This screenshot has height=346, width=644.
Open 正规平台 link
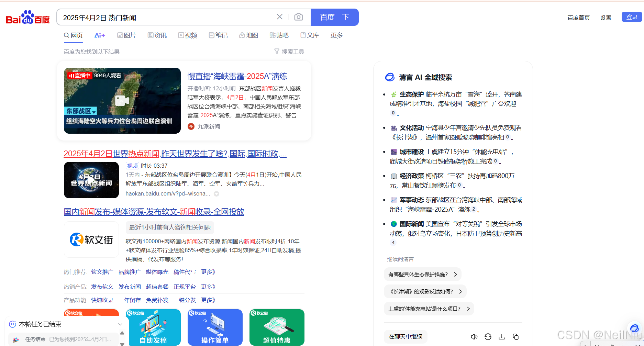click(x=185, y=287)
